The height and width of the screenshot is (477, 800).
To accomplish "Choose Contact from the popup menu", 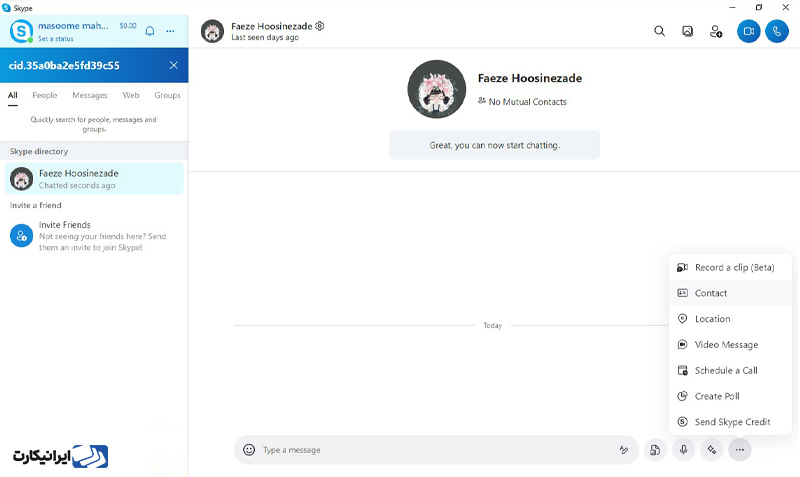I will pos(730,293).
